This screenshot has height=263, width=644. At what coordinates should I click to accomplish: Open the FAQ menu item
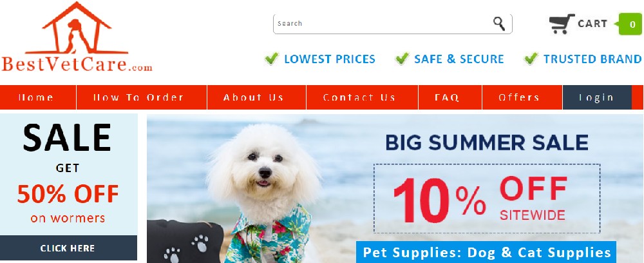450,97
